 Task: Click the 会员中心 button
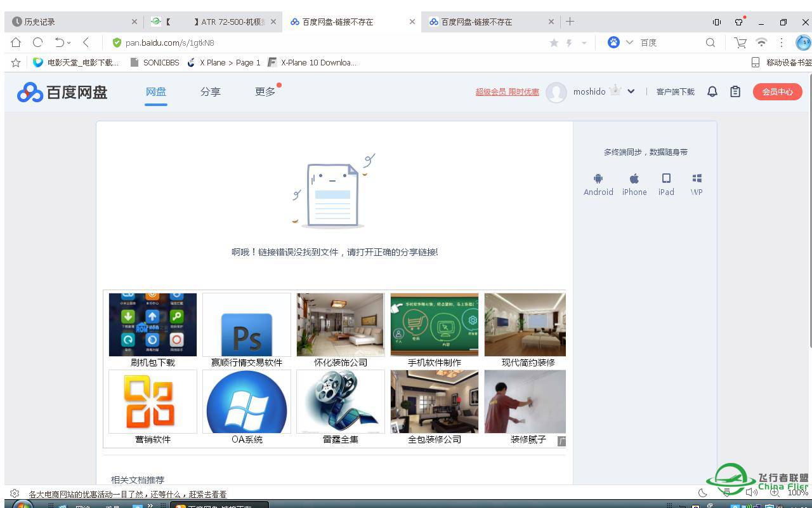tap(777, 91)
